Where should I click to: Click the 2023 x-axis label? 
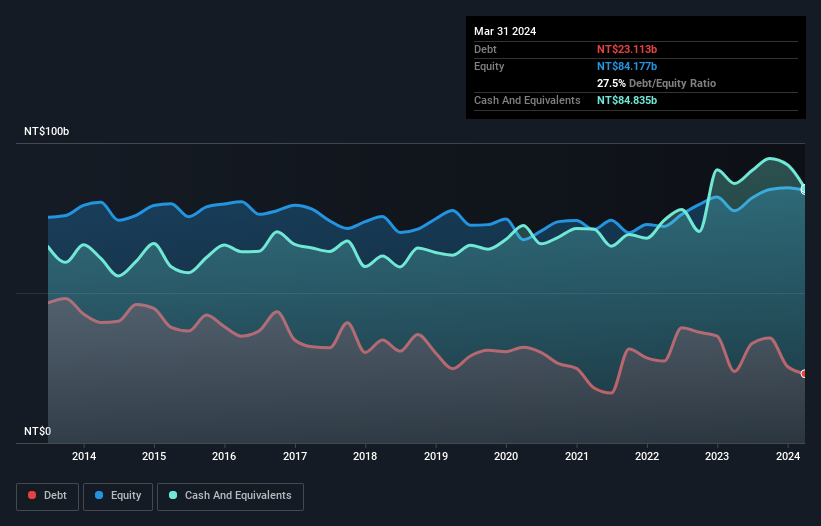[717, 456]
